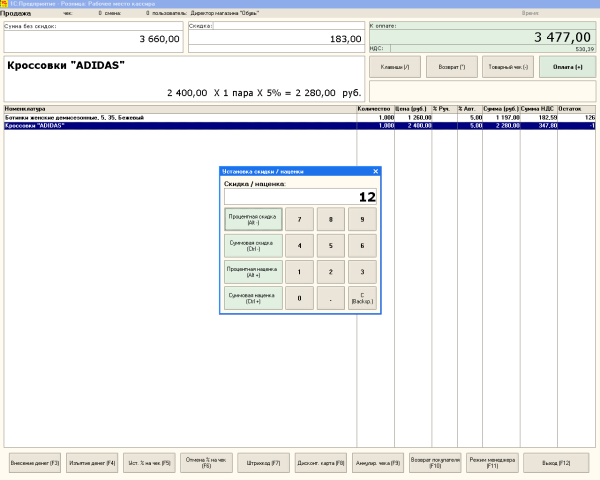Tap digit 3 on the discount keypad

(x=362, y=272)
